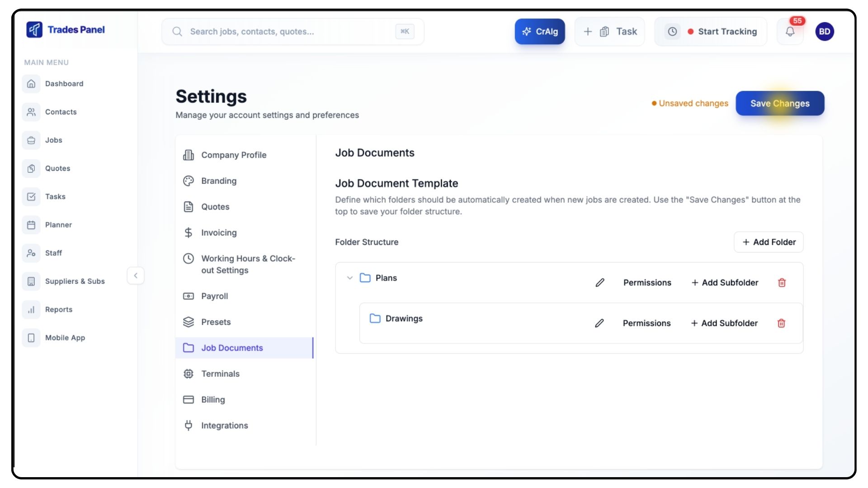Click the pencil edit icon for Plans folder
Image resolution: width=868 pixels, height=488 pixels.
[600, 283]
